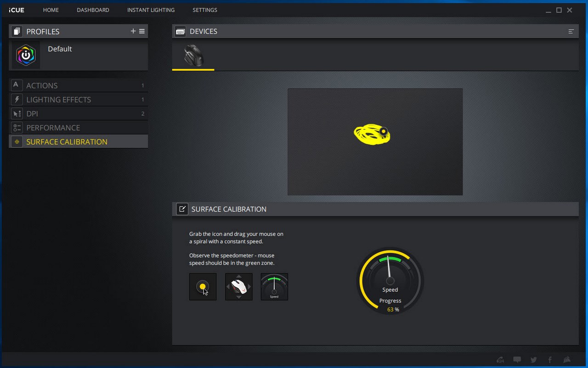Open the Twitter link icon

tap(533, 360)
